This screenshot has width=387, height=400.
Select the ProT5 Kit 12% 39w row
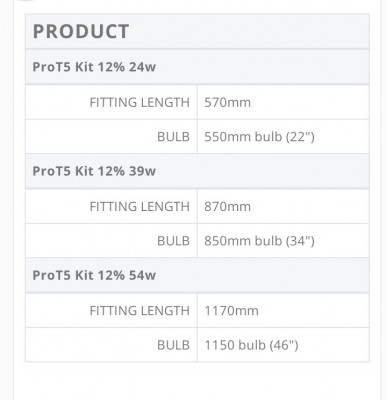(x=197, y=171)
